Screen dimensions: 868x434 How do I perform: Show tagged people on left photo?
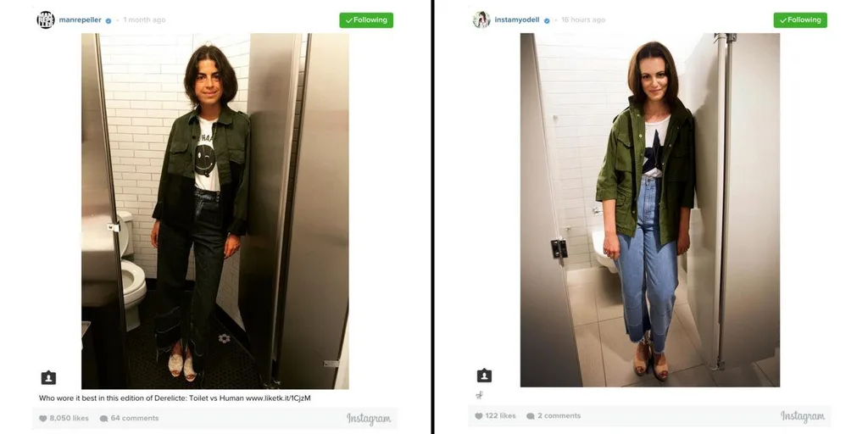[48, 377]
